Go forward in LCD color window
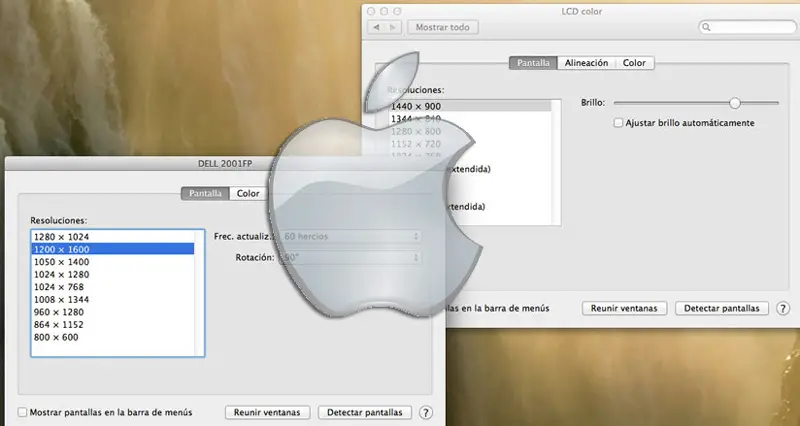The width and height of the screenshot is (800, 426). pos(393,27)
